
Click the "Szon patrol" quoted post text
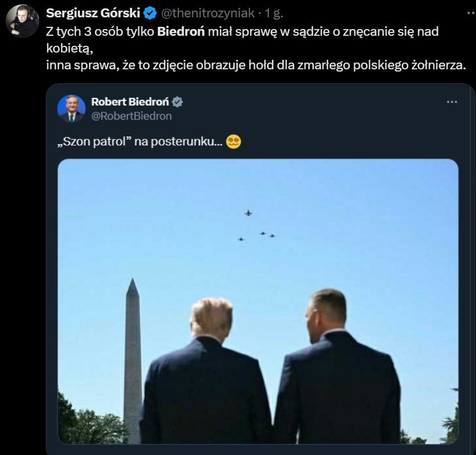[x=140, y=143]
